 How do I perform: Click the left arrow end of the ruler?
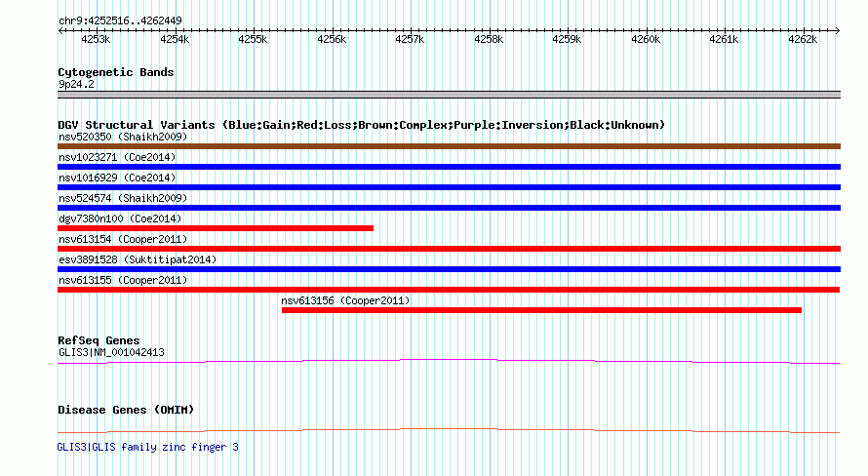coord(60,30)
